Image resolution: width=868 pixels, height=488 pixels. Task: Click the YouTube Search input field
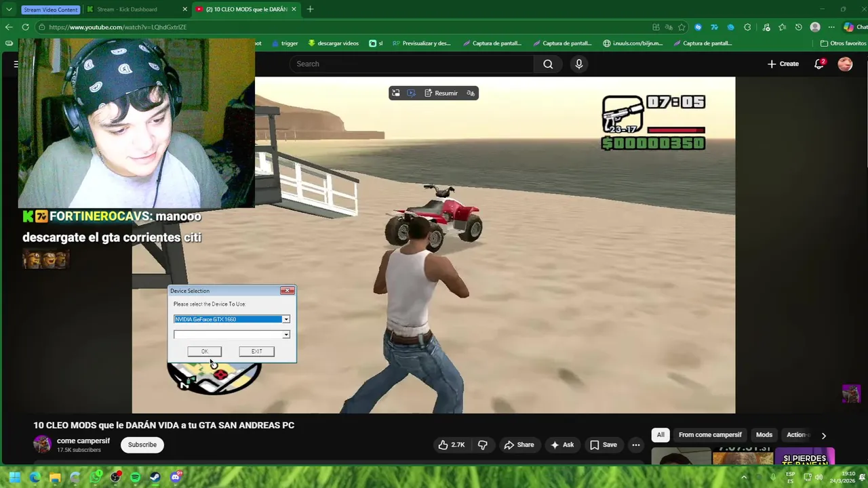coord(412,64)
